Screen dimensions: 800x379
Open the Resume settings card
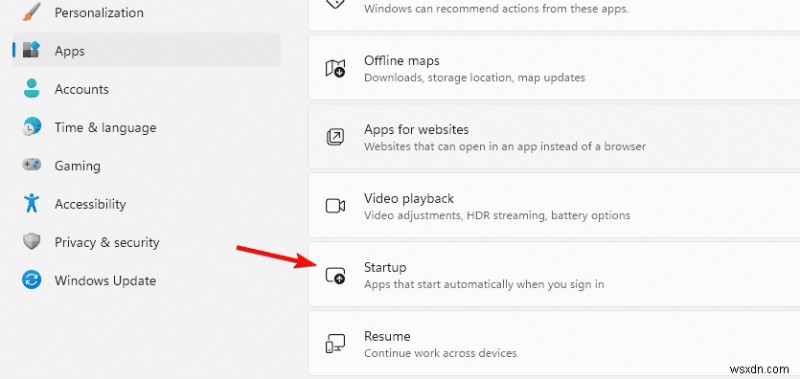click(554, 343)
